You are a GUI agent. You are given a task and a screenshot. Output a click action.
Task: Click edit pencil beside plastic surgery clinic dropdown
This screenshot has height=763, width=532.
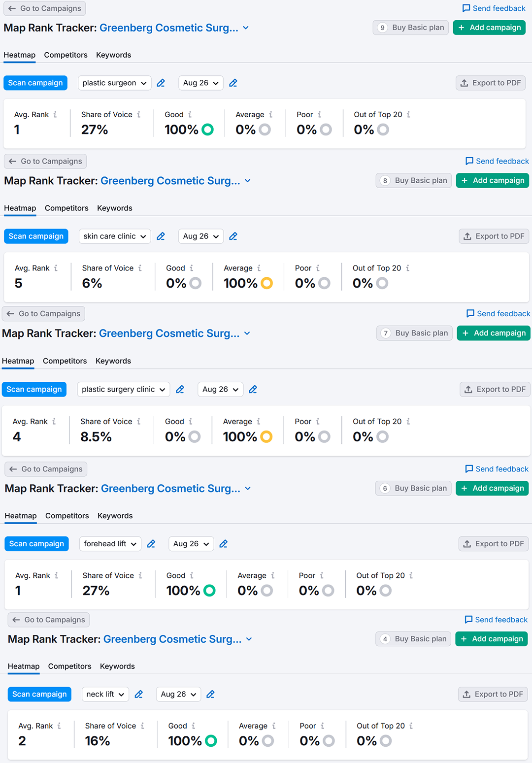click(180, 390)
